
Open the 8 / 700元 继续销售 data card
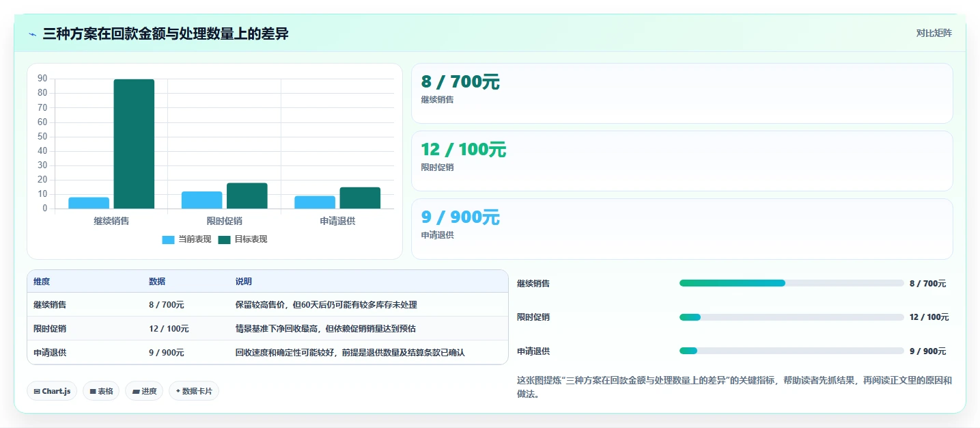tap(682, 93)
